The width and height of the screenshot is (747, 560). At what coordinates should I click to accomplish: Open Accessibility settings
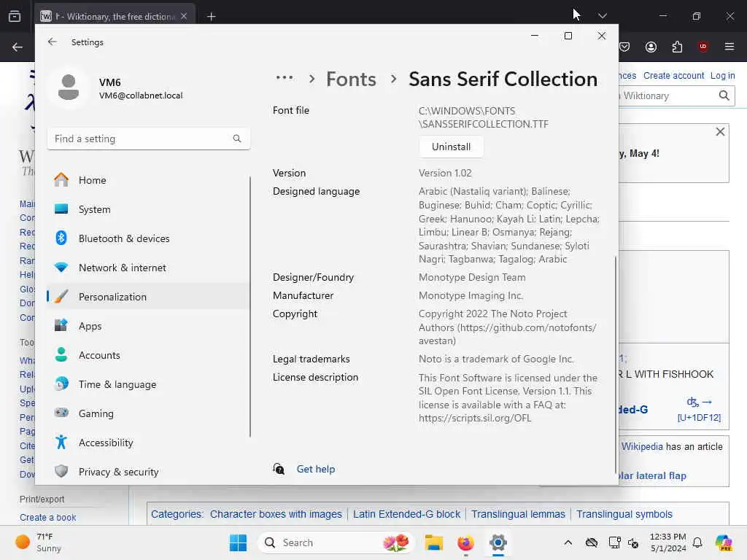pyautogui.click(x=148, y=443)
